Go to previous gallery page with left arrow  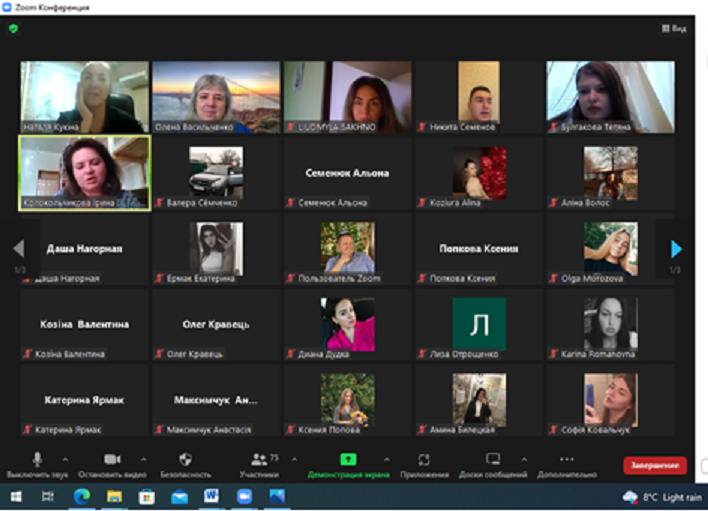click(x=18, y=249)
